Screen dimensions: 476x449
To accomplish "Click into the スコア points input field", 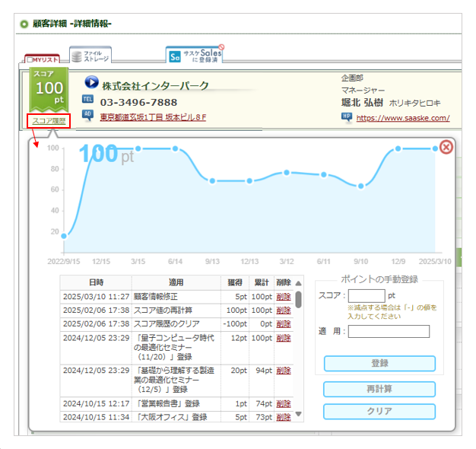I will point(367,295).
